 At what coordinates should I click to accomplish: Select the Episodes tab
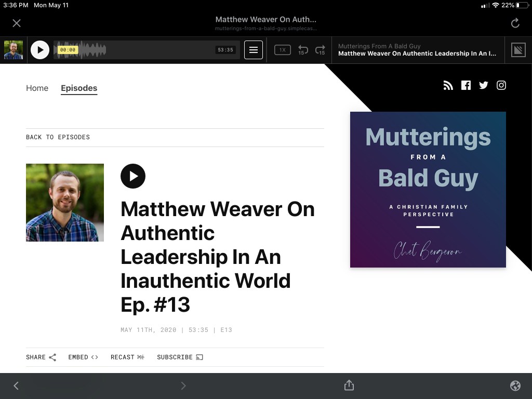point(79,88)
